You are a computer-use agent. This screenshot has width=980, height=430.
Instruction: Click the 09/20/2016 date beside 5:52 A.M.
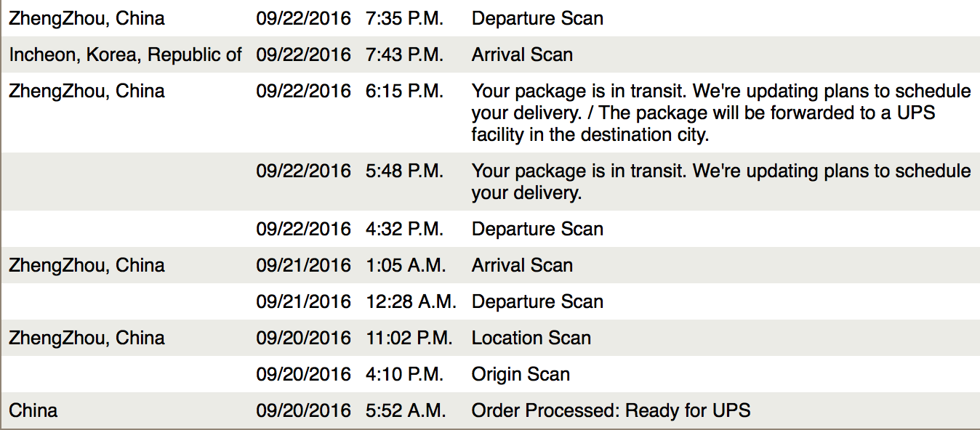tap(303, 411)
